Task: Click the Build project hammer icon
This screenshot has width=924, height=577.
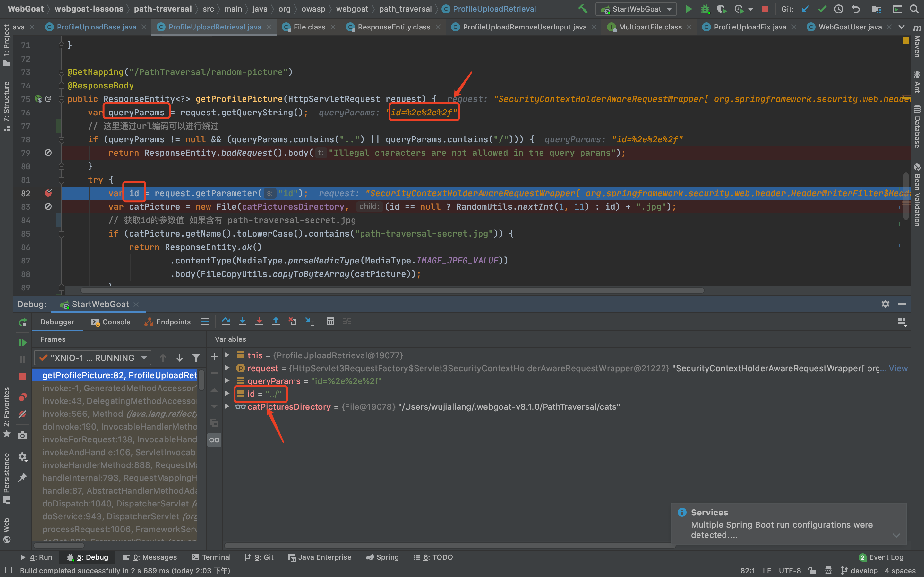Action: 582,9
